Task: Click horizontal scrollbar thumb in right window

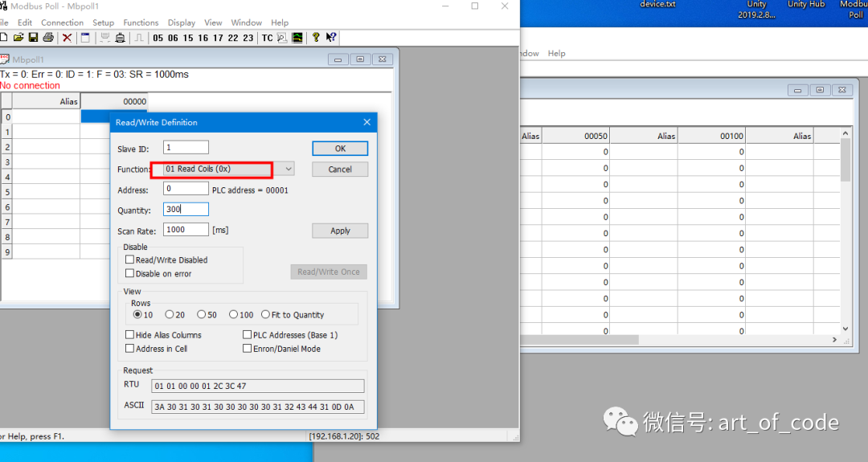Action: pyautogui.click(x=579, y=340)
